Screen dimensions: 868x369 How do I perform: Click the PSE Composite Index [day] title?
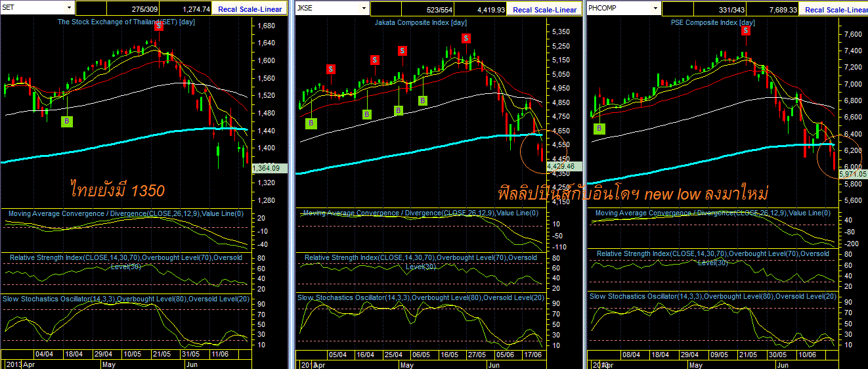(x=712, y=22)
